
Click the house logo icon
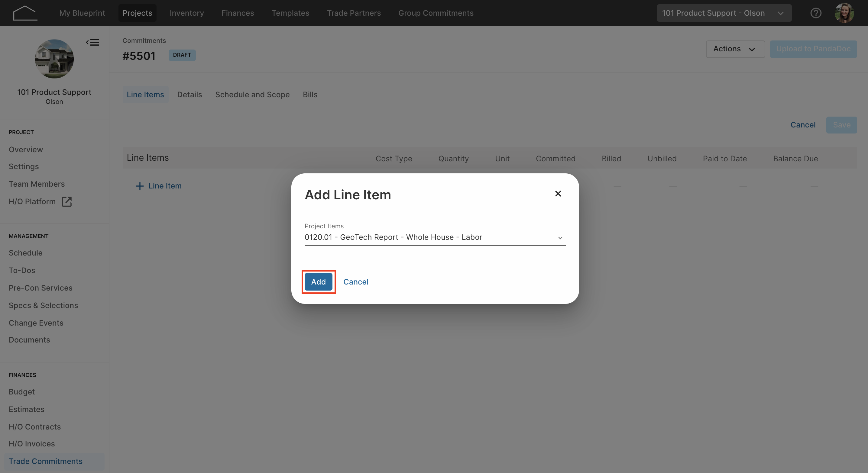click(x=25, y=13)
